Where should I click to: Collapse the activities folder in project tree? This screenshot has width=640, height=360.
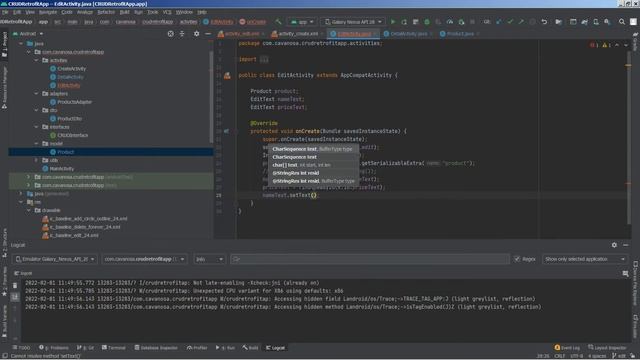coord(36,60)
